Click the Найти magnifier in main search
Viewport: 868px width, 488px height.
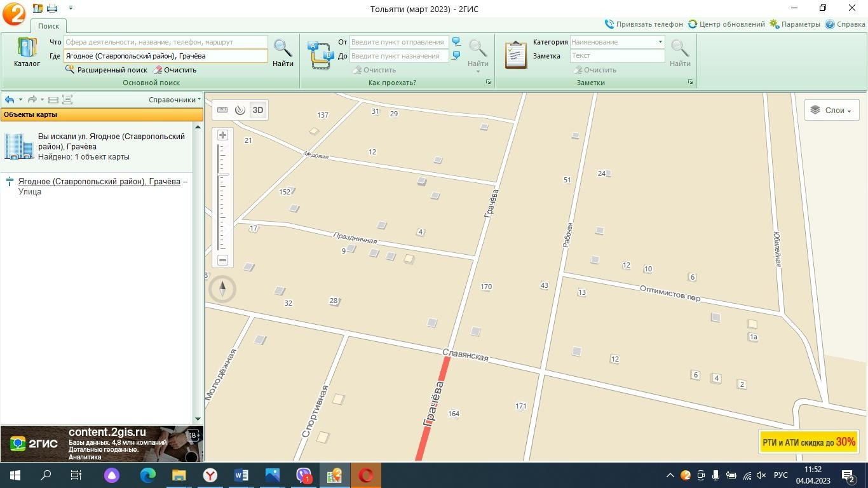pos(283,53)
